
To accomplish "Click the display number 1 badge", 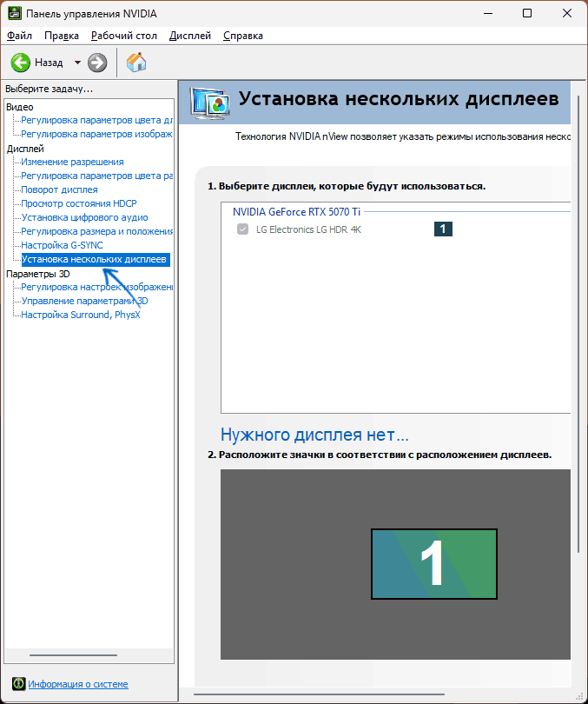I will pyautogui.click(x=443, y=229).
